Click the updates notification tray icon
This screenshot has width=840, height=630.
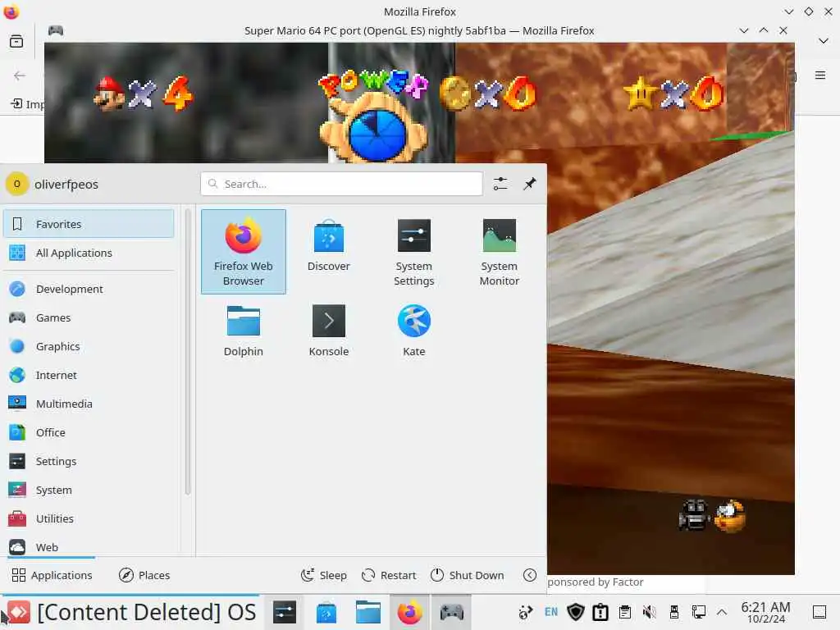tap(600, 612)
